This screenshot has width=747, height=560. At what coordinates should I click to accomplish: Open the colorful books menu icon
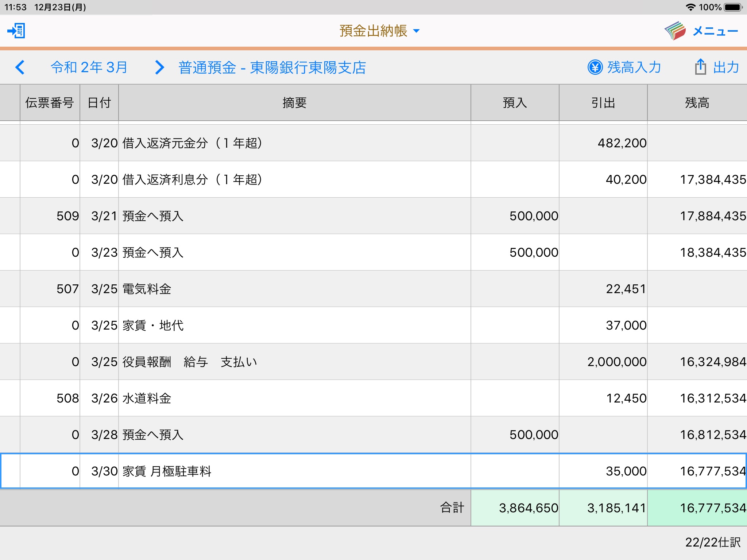point(675,31)
